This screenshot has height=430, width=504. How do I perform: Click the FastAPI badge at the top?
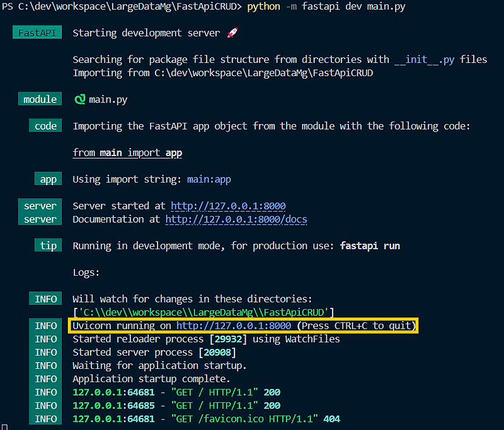[37, 32]
